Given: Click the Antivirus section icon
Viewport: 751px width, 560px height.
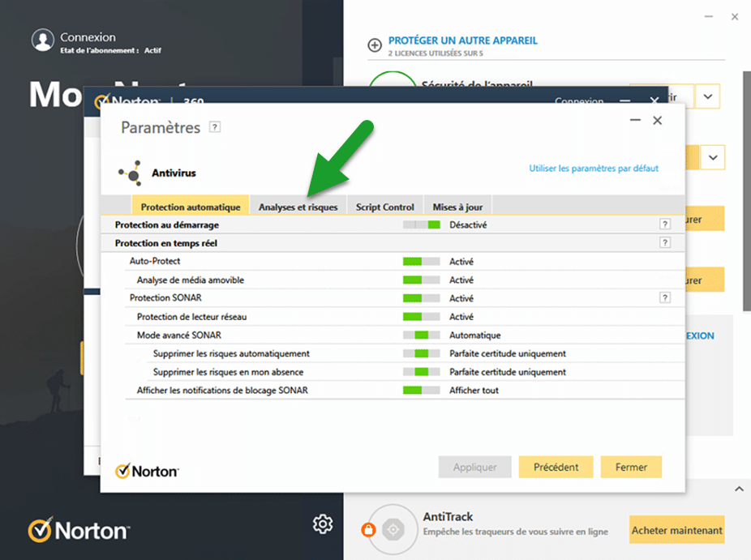Looking at the screenshot, I should coord(131,173).
